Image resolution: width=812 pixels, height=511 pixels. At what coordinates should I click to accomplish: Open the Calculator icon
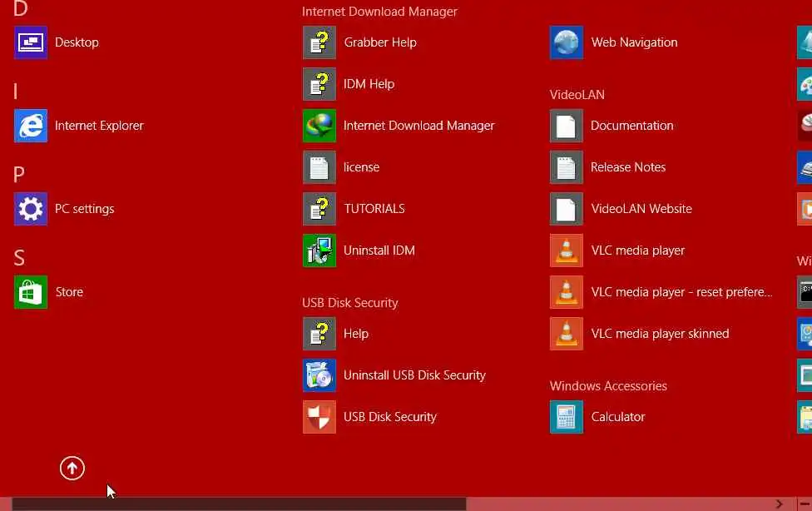click(x=567, y=417)
